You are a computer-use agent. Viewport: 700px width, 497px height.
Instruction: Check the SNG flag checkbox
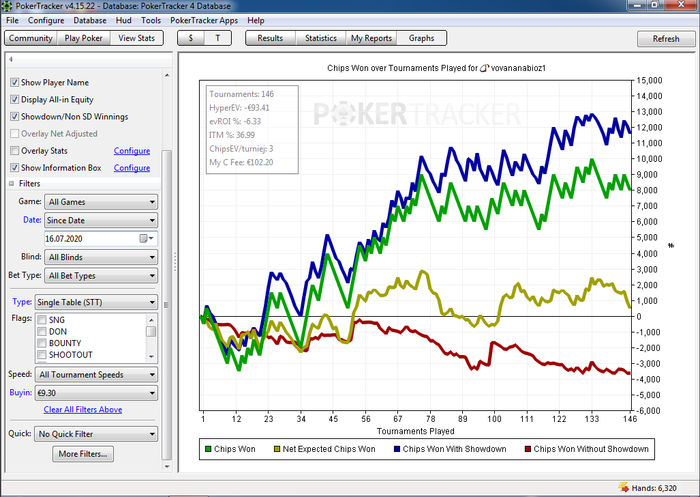pos(42,320)
